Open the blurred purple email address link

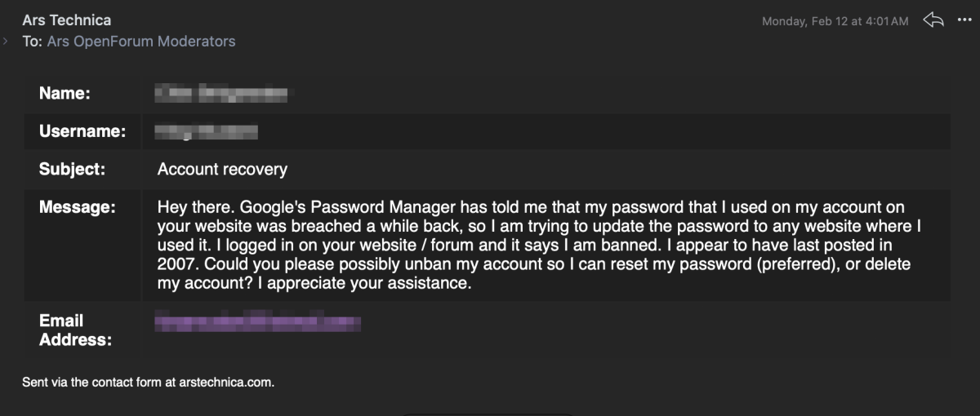[x=258, y=324]
